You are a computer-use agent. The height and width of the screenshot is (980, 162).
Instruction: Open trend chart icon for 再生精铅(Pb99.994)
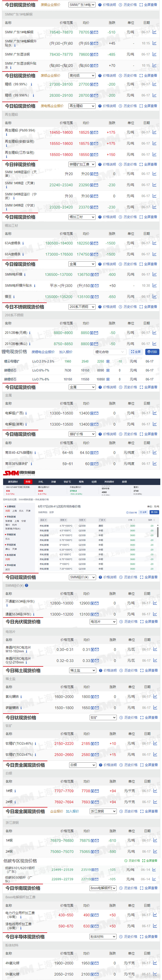pyautogui.click(x=154, y=132)
